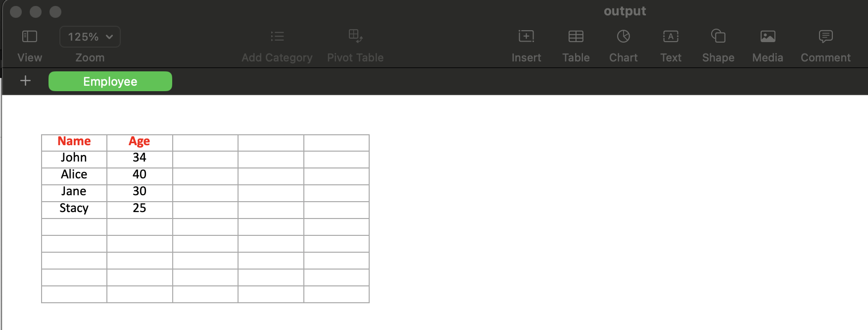Add a Comment from toolbar
868x330 pixels.
(x=825, y=37)
